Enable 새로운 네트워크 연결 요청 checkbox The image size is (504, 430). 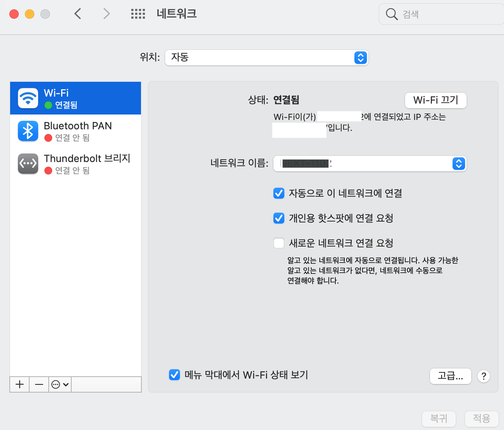(x=279, y=243)
